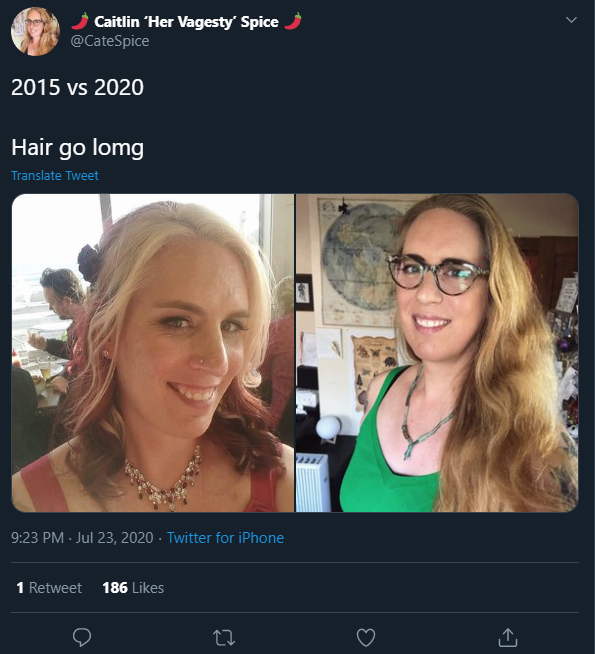Click the right chili pepper emoji
Image resolution: width=595 pixels, height=654 pixels.
pos(293,21)
